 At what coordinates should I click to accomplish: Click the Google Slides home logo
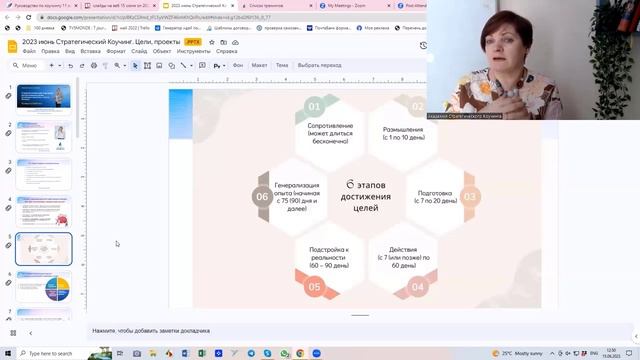point(13,47)
